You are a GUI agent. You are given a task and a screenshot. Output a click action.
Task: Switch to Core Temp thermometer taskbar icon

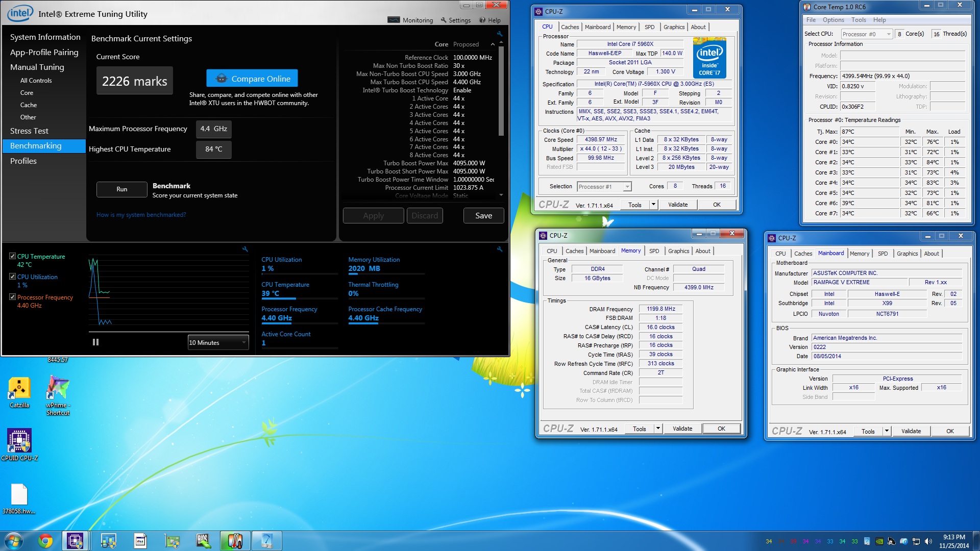[x=235, y=541]
